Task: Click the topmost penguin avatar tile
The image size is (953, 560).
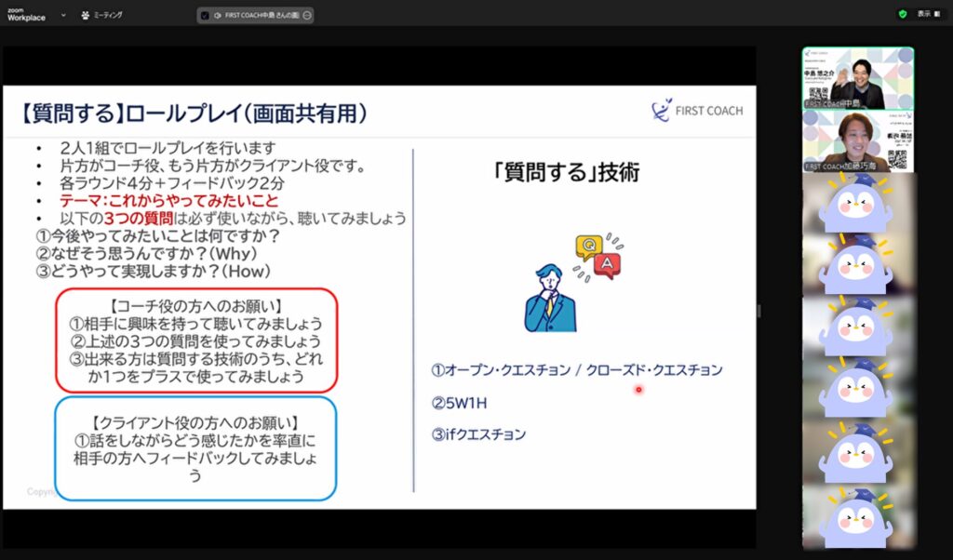Action: (857, 204)
